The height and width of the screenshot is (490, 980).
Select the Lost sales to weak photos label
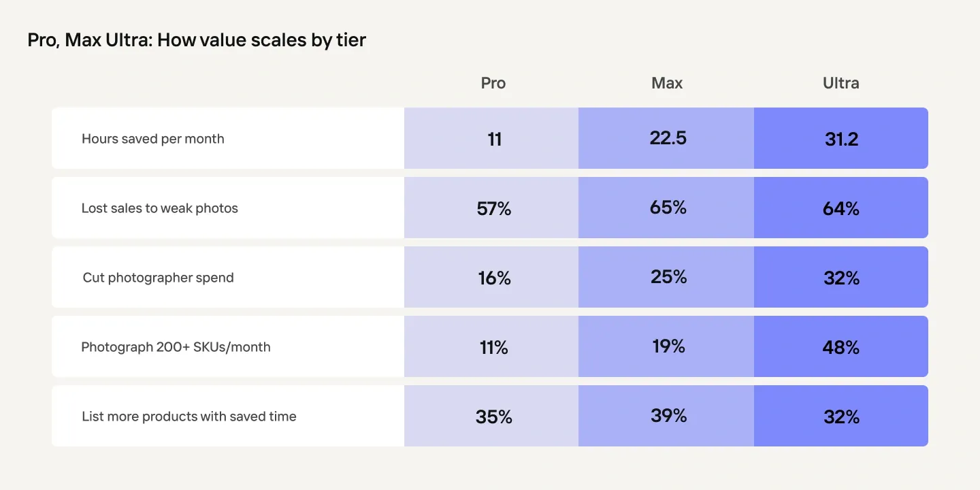tap(160, 208)
